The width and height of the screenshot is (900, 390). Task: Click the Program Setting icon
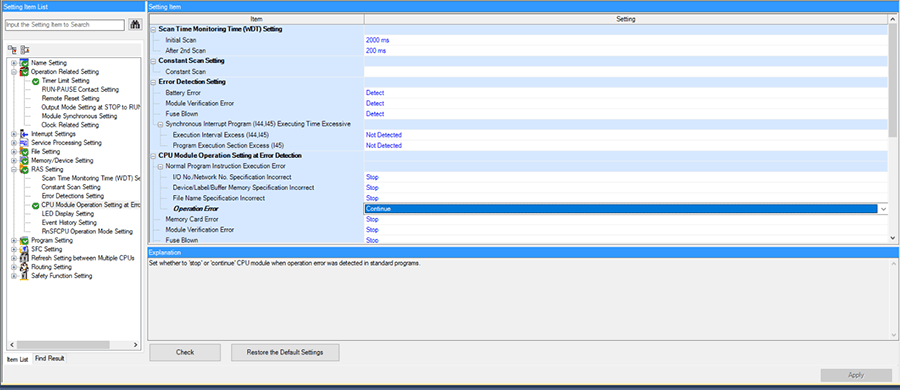click(24, 240)
